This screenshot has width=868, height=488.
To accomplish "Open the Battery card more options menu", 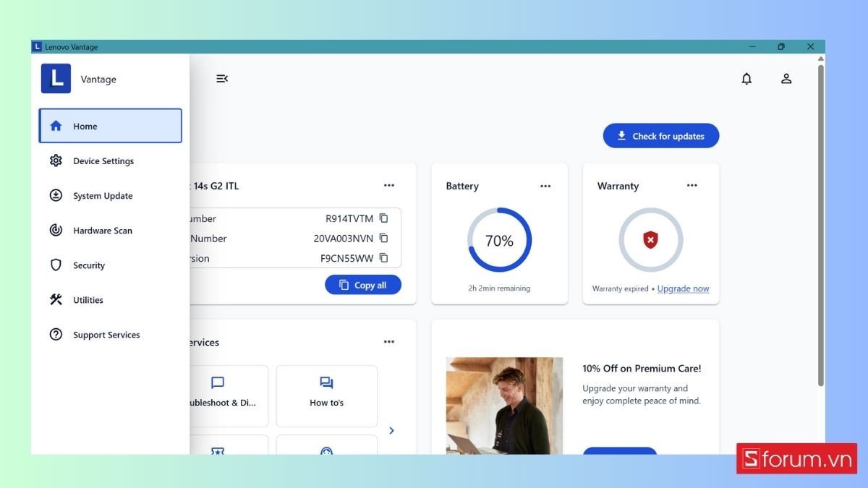I will [x=545, y=186].
